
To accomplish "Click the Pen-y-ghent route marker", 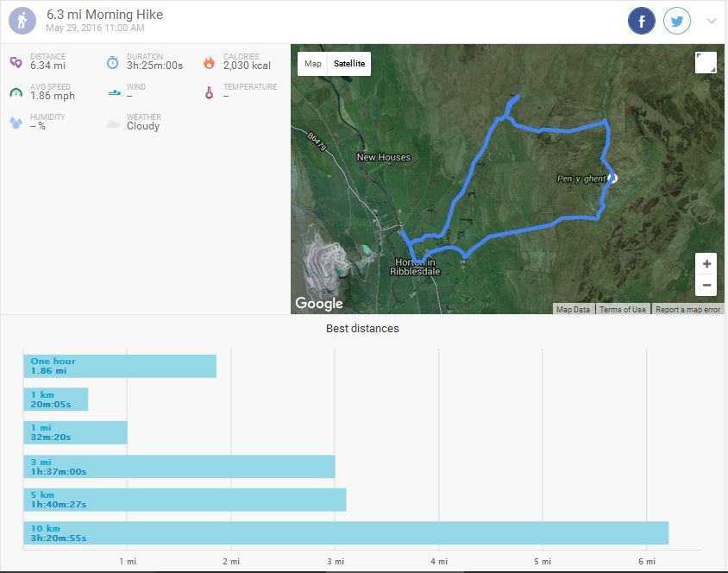I will (612, 178).
